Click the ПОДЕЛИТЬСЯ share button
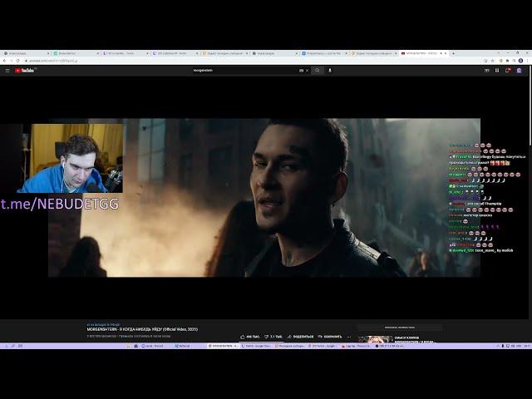The height and width of the screenshot is (399, 532). click(x=301, y=337)
